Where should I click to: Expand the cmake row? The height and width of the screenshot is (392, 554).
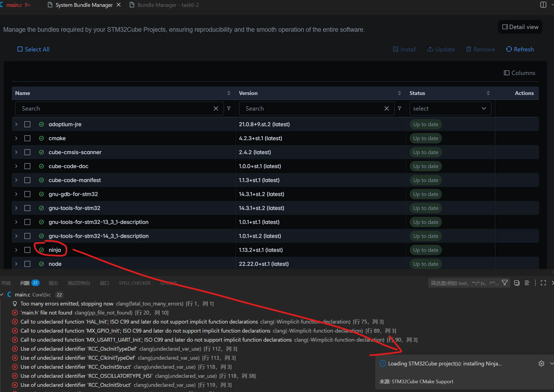pyautogui.click(x=16, y=138)
